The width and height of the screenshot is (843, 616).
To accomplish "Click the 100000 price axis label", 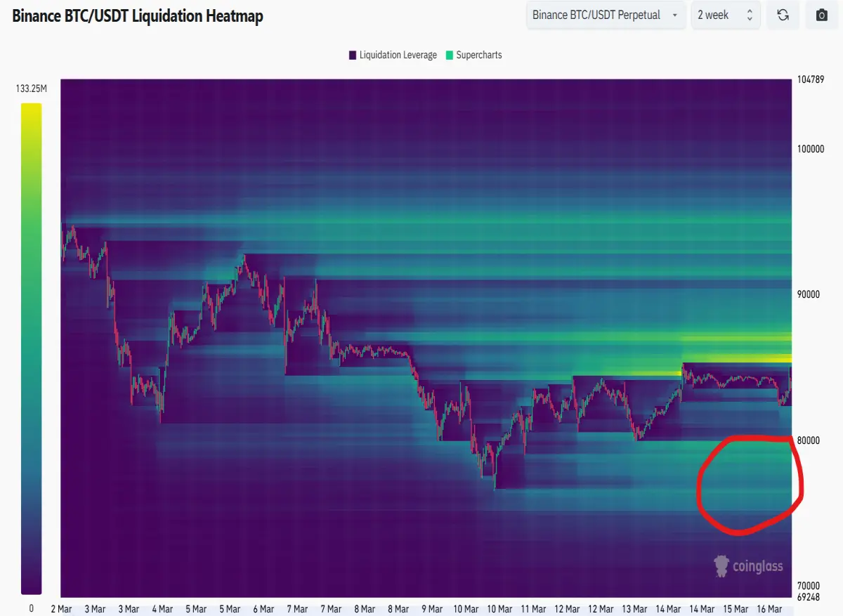I will tap(812, 149).
